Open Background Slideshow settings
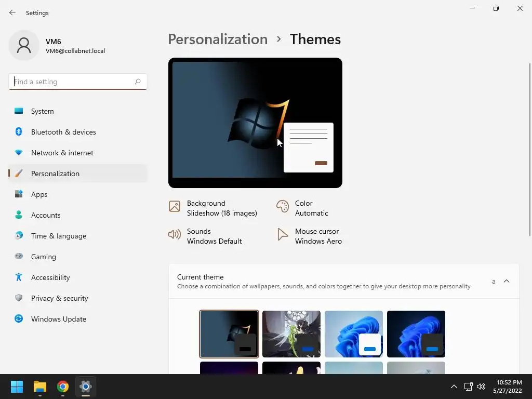Image resolution: width=532 pixels, height=399 pixels. pos(213,208)
